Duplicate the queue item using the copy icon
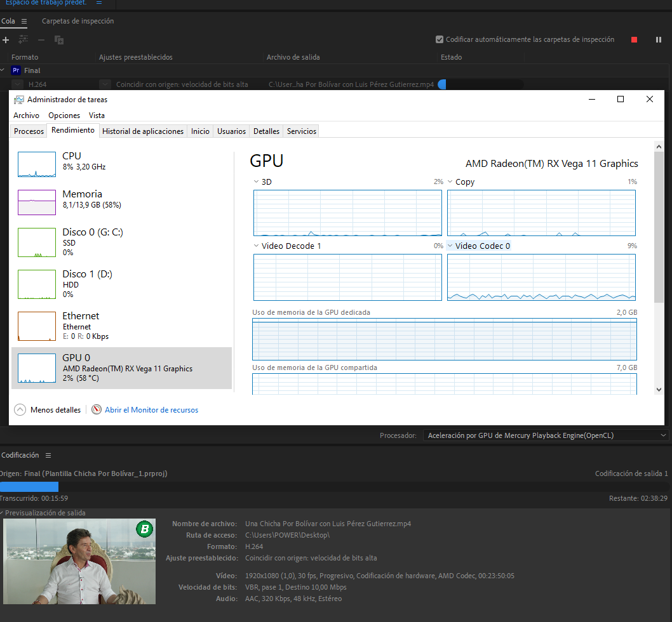This screenshot has width=672, height=622. point(58,40)
